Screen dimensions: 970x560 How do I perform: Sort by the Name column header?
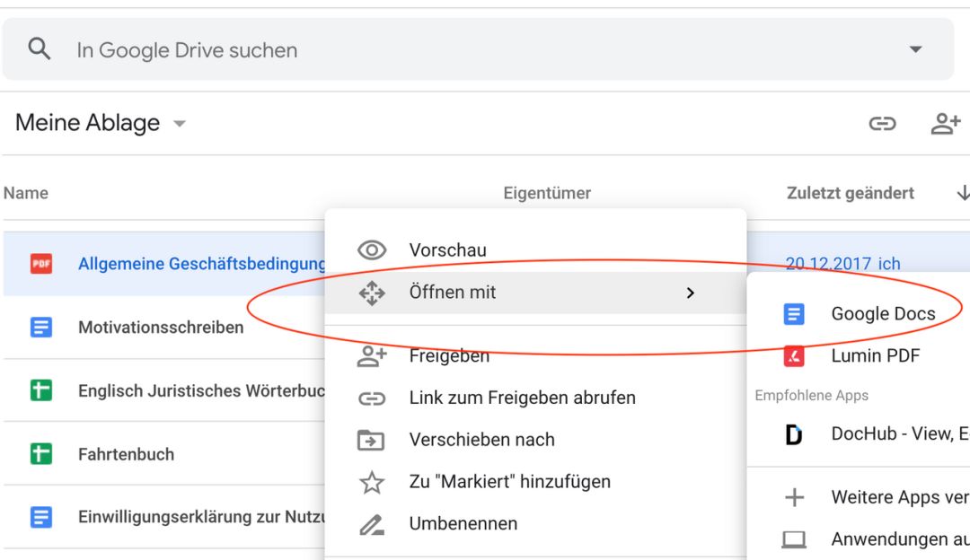coord(26,194)
